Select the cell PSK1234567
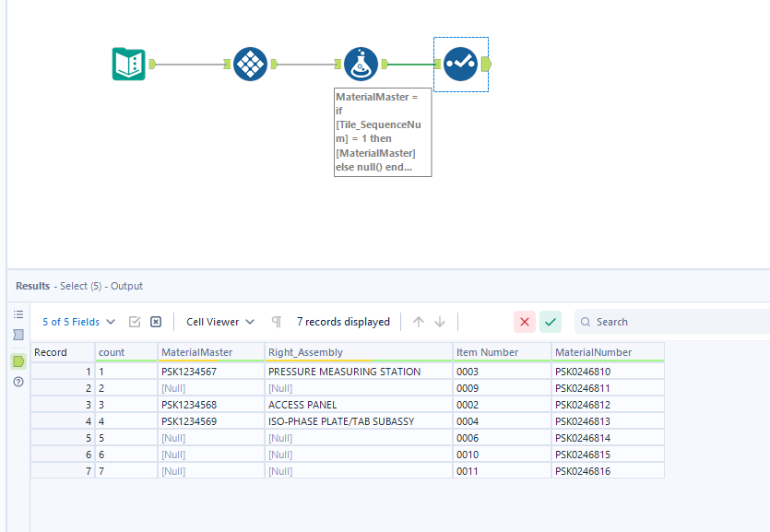The width and height of the screenshot is (770, 532). (x=211, y=372)
